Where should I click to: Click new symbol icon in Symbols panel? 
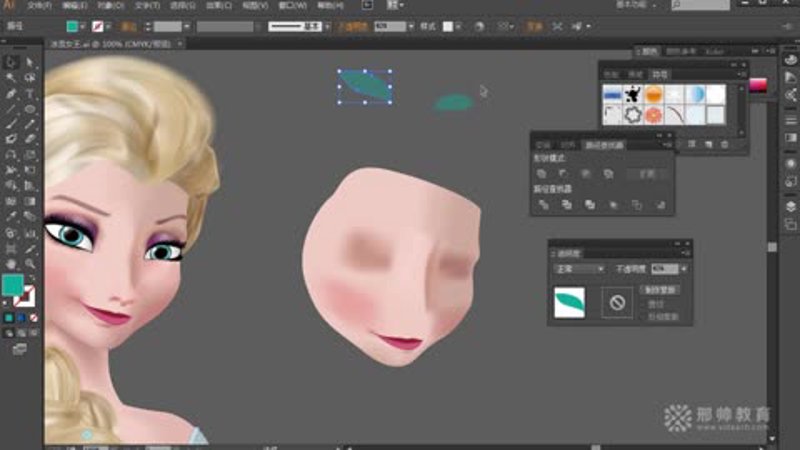click(708, 145)
